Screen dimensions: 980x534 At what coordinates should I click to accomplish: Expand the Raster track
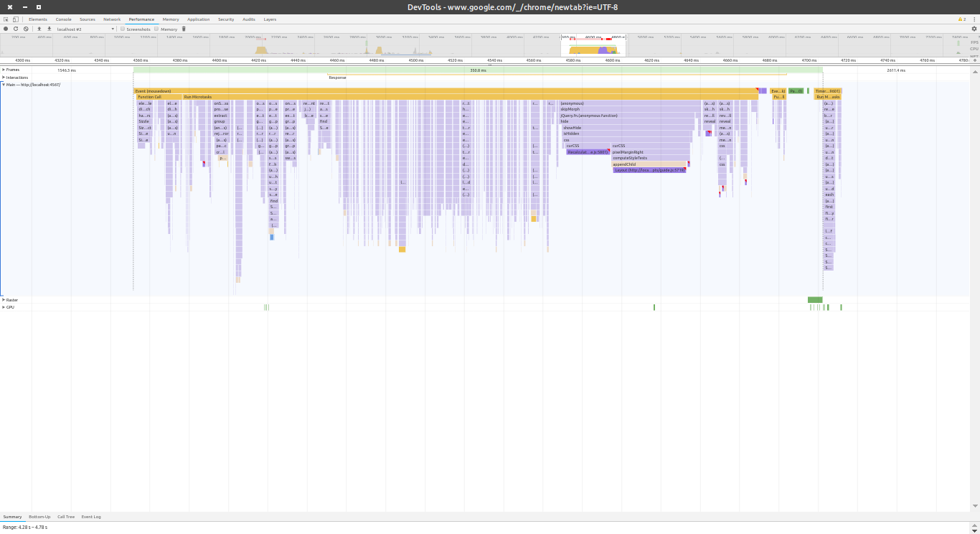tap(4, 300)
